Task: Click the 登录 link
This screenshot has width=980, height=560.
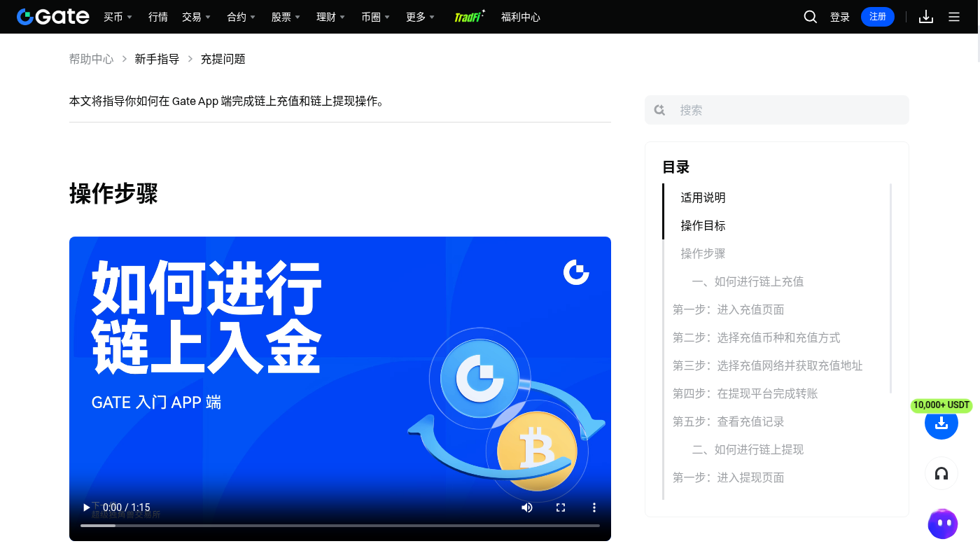Action: pos(840,17)
